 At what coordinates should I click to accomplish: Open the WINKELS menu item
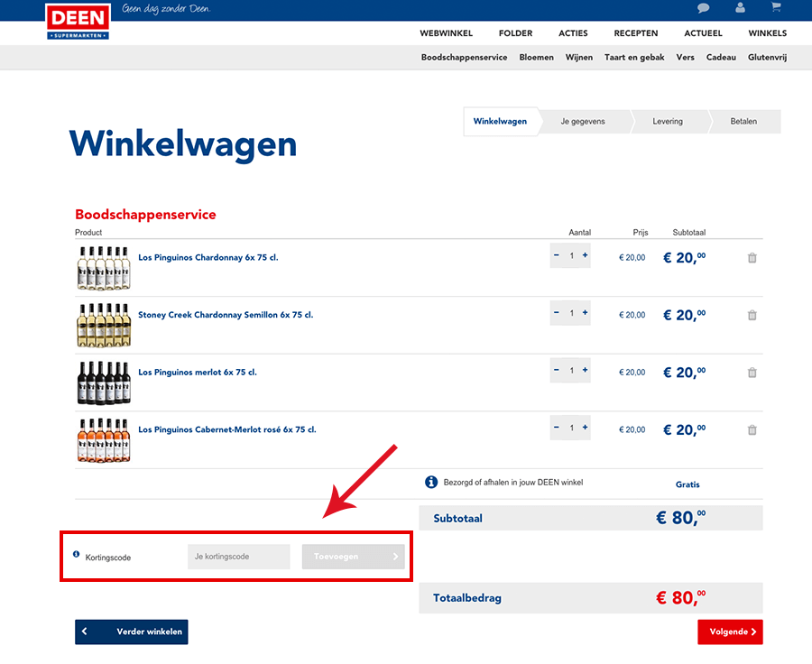click(768, 33)
